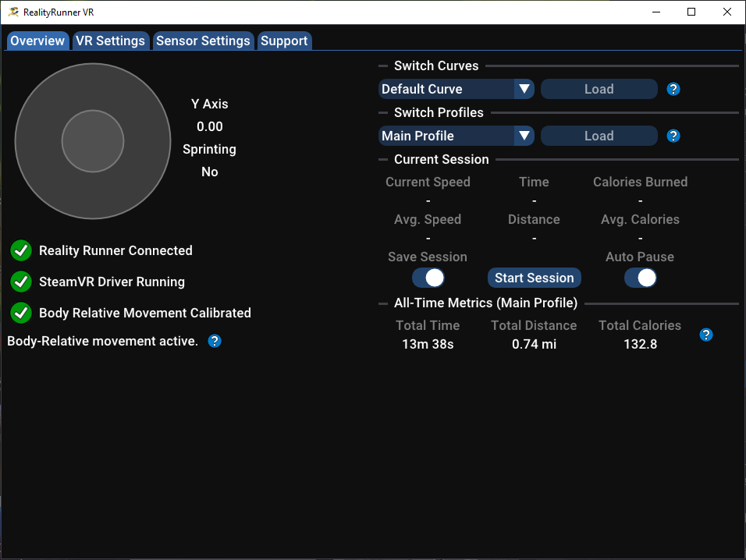Click the Total Calories value 132.8
Screen dimensions: 746x560
click(x=641, y=344)
